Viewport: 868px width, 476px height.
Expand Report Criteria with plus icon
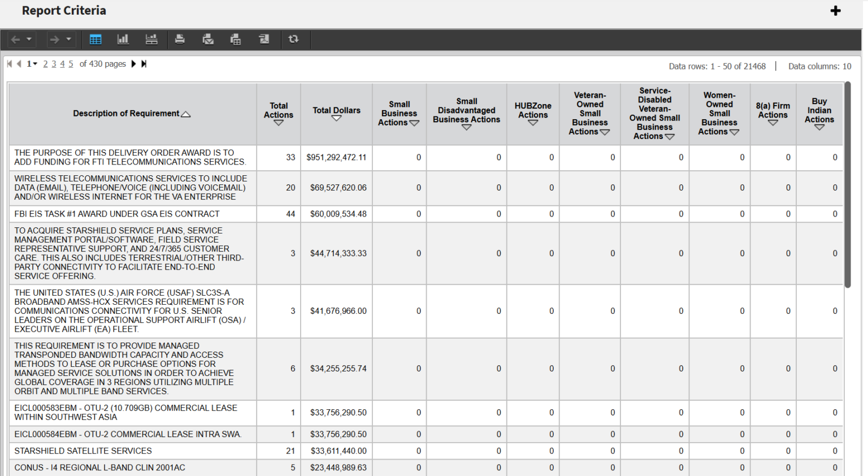click(x=835, y=11)
